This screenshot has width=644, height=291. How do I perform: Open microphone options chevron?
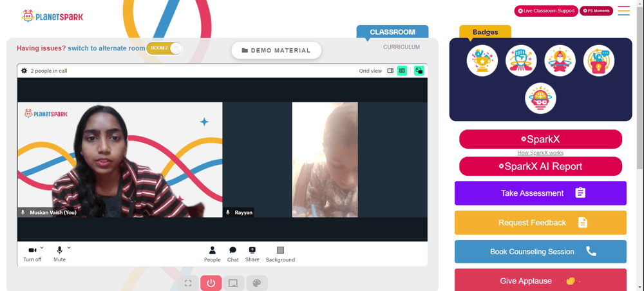point(69,248)
